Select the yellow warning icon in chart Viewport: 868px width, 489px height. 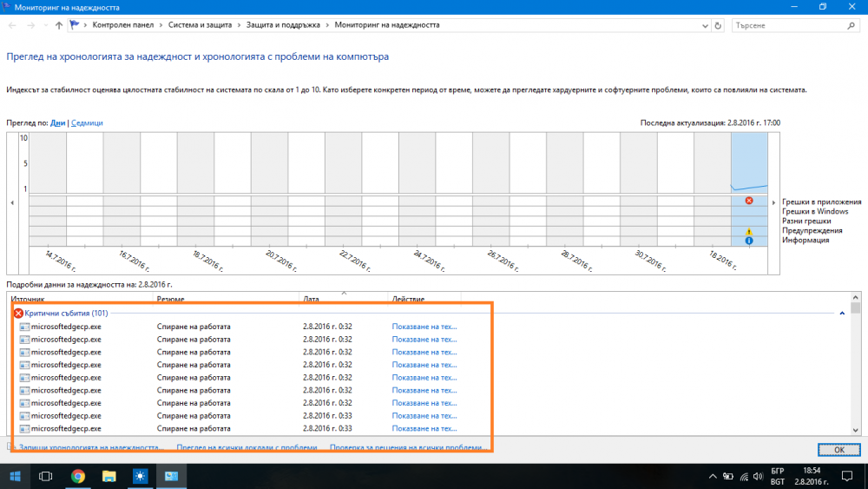pyautogui.click(x=749, y=232)
